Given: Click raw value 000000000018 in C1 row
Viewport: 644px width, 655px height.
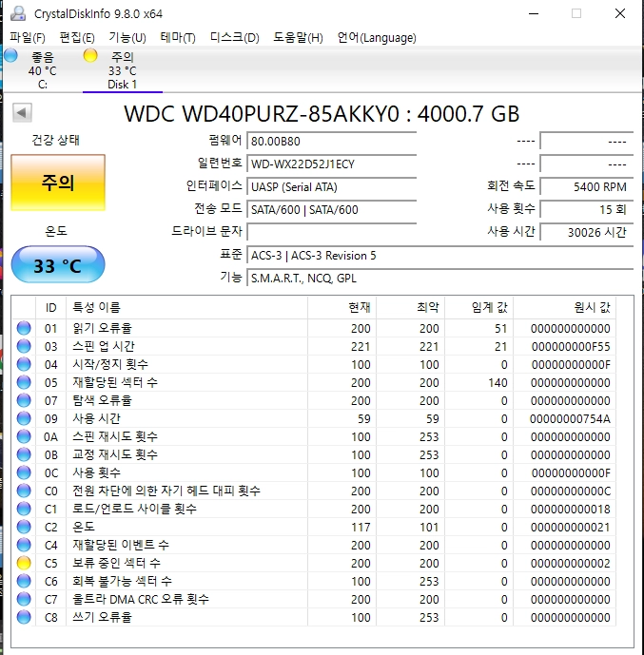Looking at the screenshot, I should point(571,510).
